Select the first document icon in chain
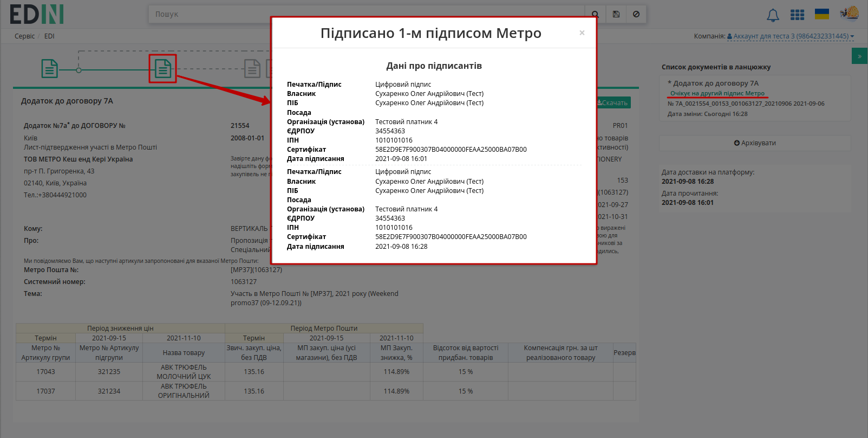The width and height of the screenshot is (868, 438). pos(50,69)
